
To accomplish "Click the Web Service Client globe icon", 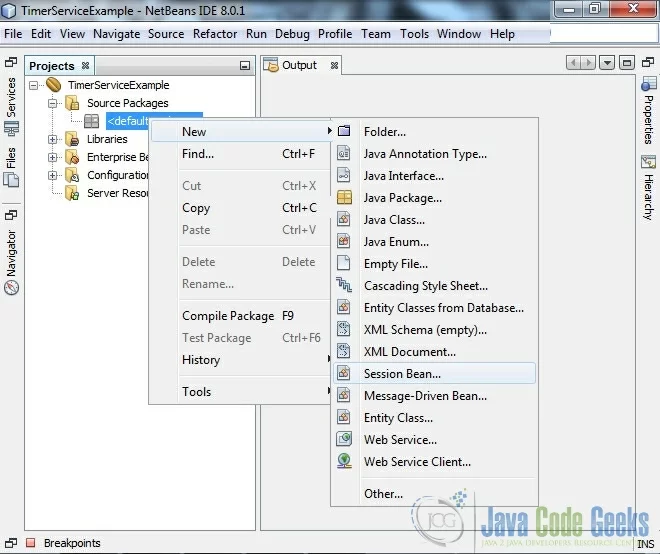I will (x=344, y=461).
